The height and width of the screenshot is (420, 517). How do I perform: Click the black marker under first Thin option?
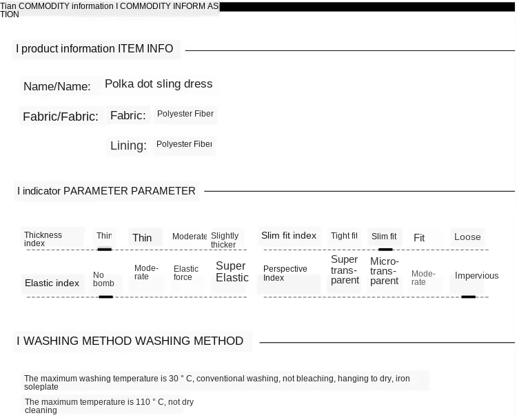pyautogui.click(x=105, y=250)
